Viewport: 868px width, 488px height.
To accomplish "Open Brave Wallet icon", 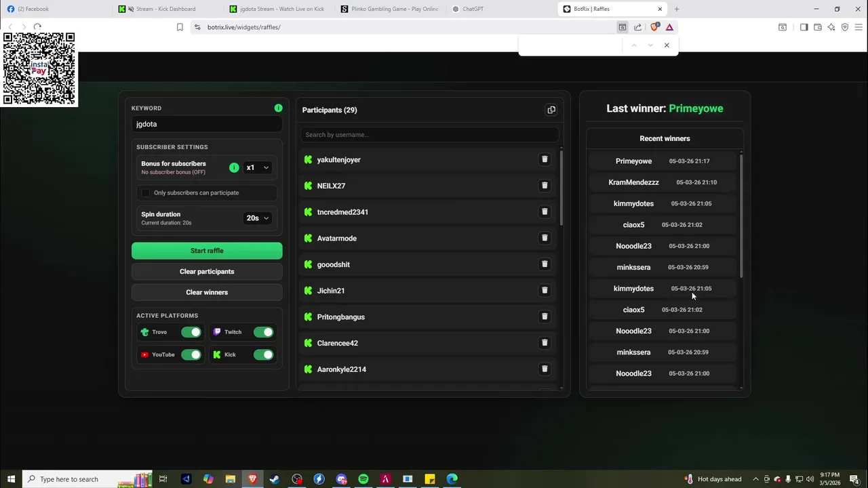I will click(x=818, y=27).
